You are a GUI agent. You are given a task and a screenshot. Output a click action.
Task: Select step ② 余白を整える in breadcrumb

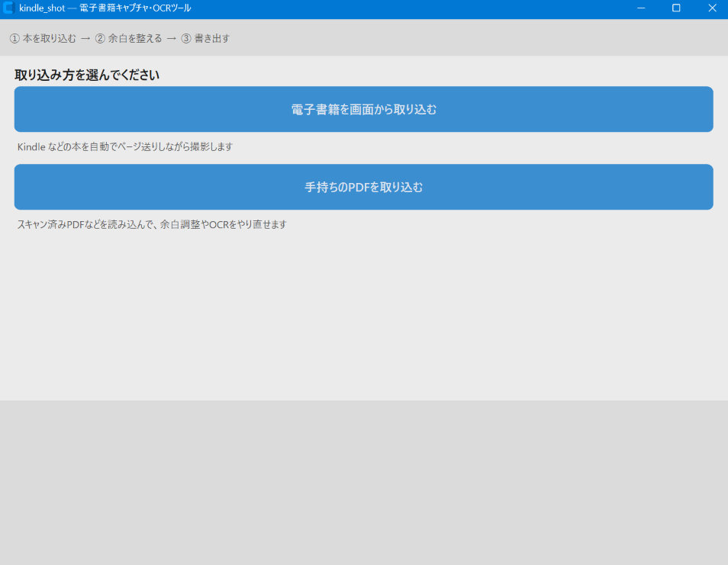(129, 38)
